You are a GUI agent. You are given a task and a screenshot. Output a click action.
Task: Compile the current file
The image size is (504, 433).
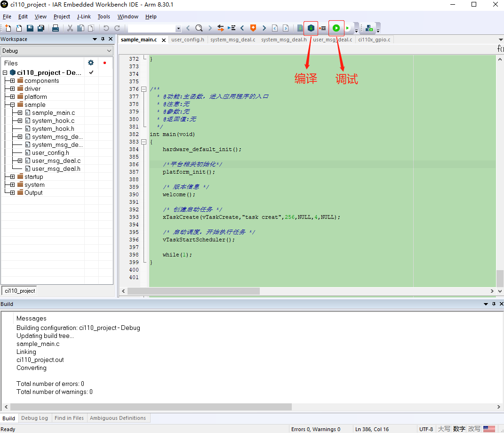coord(300,28)
